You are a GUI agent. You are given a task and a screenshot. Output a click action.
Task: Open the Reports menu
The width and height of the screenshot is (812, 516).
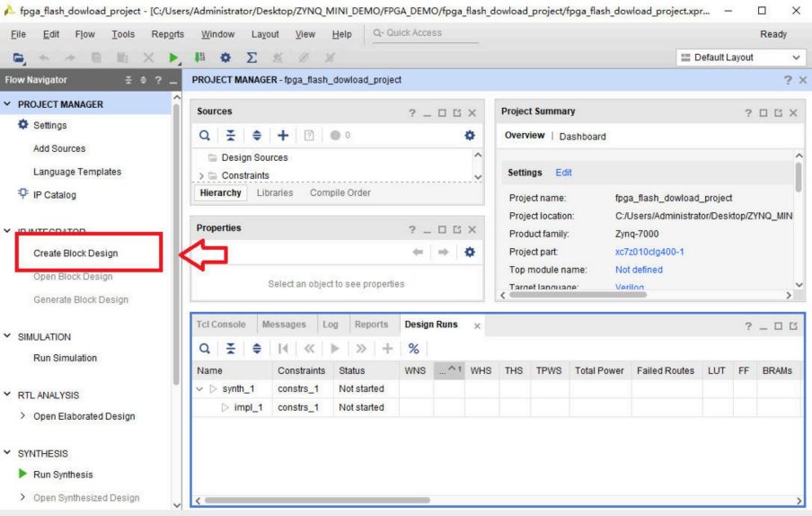(167, 34)
